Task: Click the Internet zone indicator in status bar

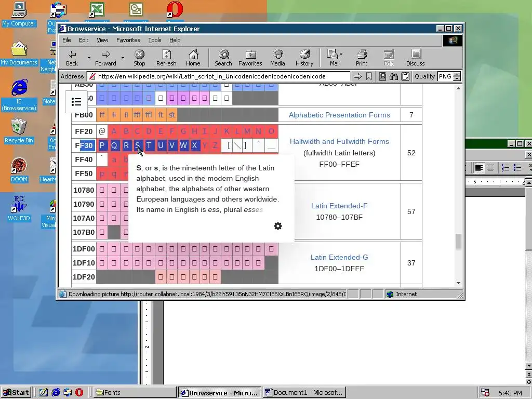Action: [402, 294]
